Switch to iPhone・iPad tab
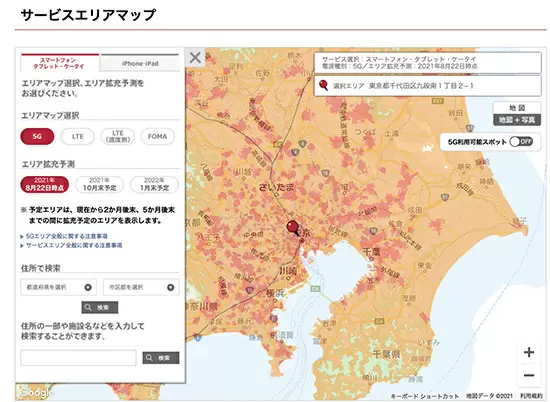Image resolution: width=550 pixels, height=402 pixels. point(140,63)
